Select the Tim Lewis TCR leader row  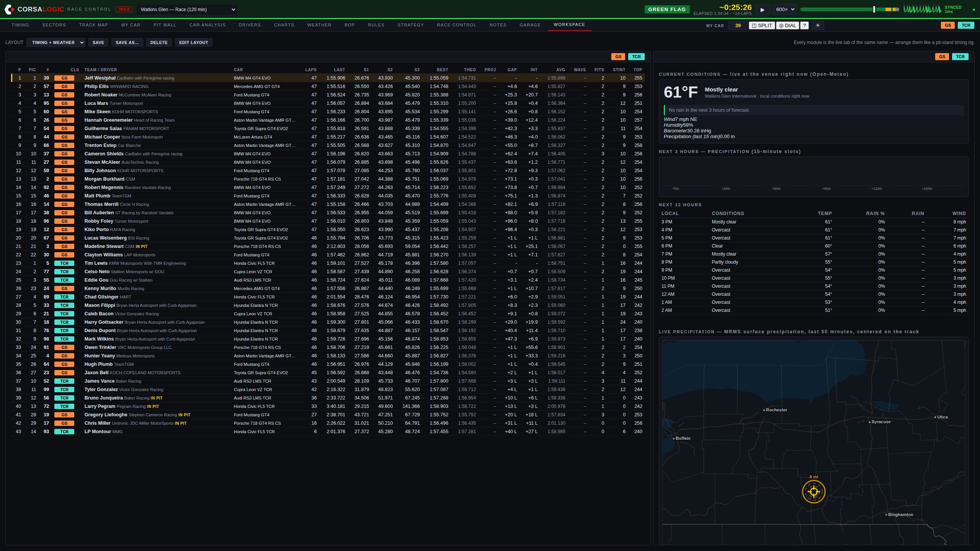[328, 263]
